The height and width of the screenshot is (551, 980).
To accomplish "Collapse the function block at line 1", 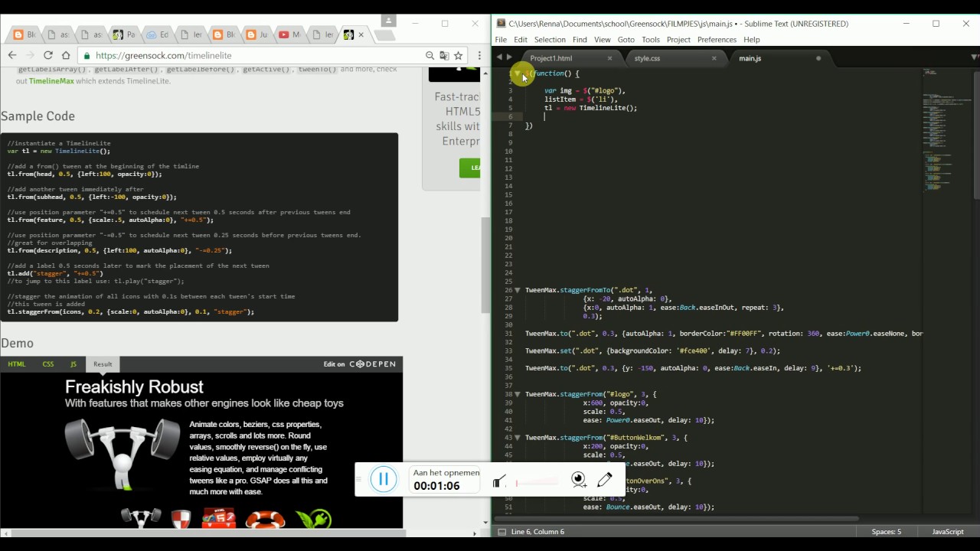I will point(518,73).
